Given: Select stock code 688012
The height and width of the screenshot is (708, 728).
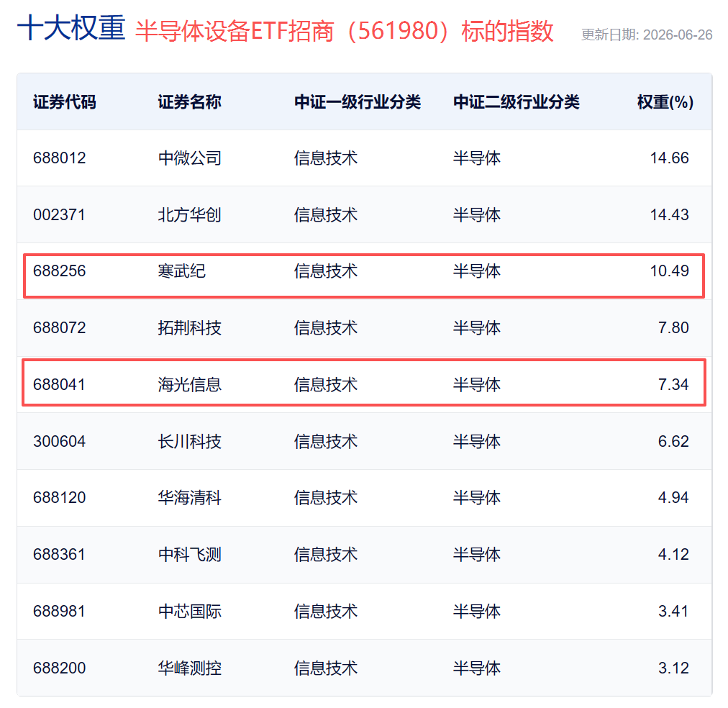Looking at the screenshot, I should (x=60, y=158).
